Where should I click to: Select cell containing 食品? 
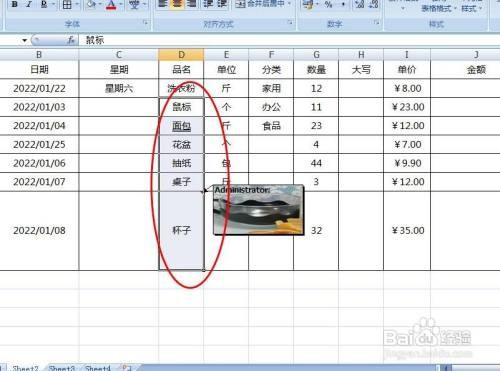coord(271,126)
